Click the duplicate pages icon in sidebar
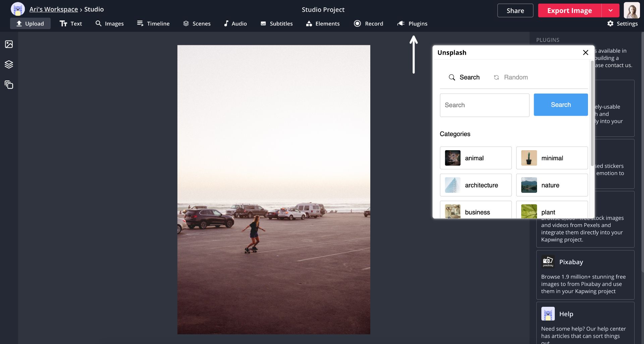Viewport: 644px width, 344px height. pos(9,85)
